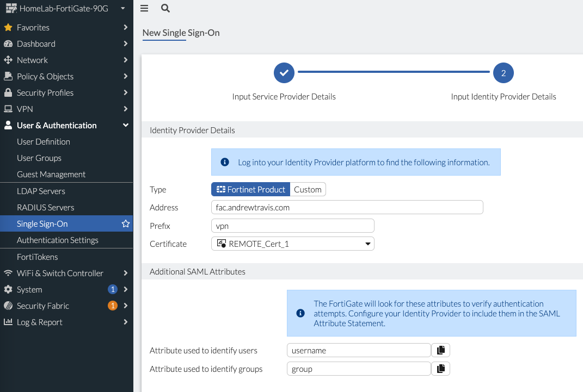This screenshot has width=583, height=392.
Task: Click the Security Fabric sidebar icon
Action: [x=8, y=306]
